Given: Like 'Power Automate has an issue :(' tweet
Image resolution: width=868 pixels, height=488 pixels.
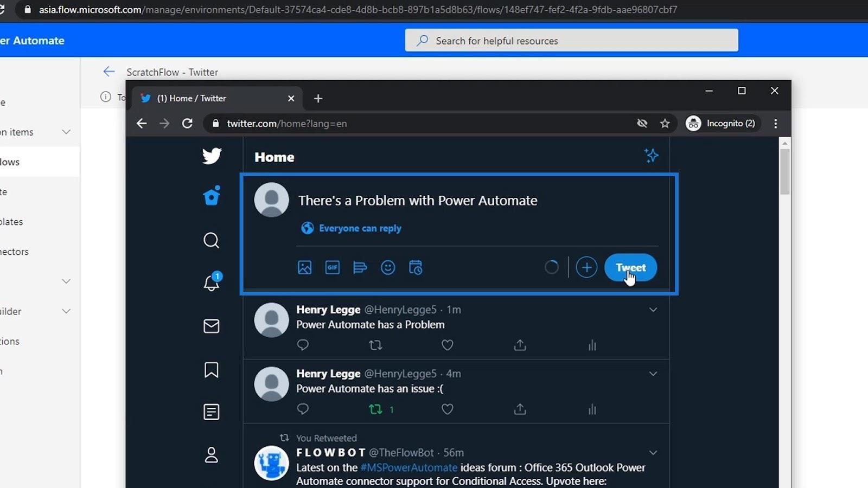Looking at the screenshot, I should coord(448,409).
